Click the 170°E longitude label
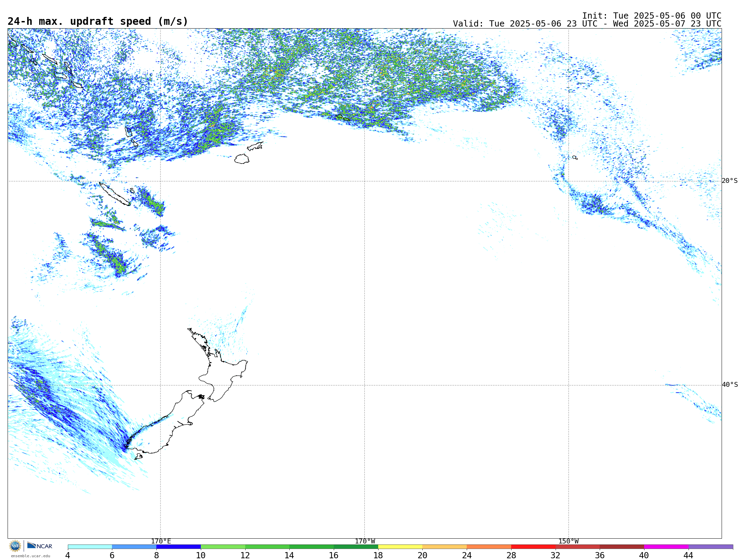The height and width of the screenshot is (560, 744). (x=161, y=541)
